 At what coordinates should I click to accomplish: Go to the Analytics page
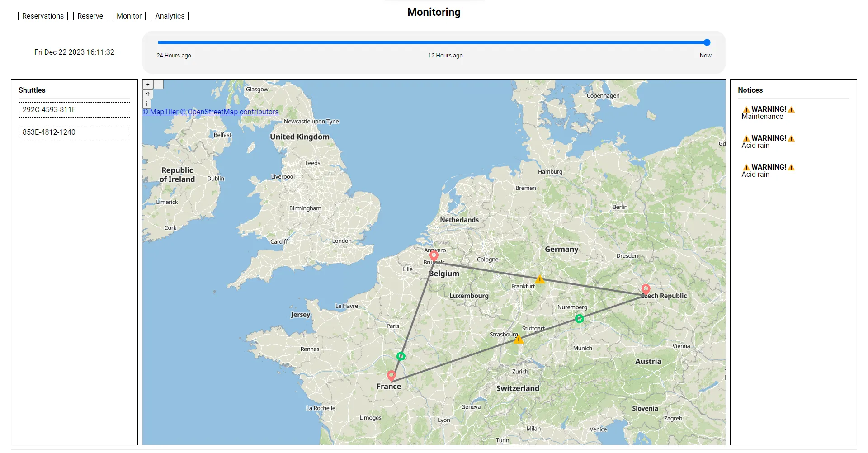pos(170,16)
